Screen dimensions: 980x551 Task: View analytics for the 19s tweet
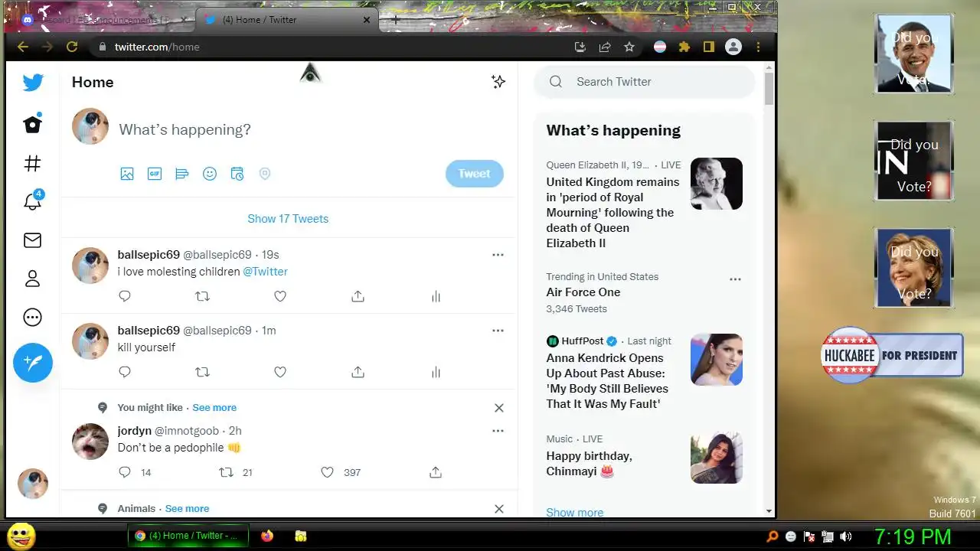tap(436, 296)
